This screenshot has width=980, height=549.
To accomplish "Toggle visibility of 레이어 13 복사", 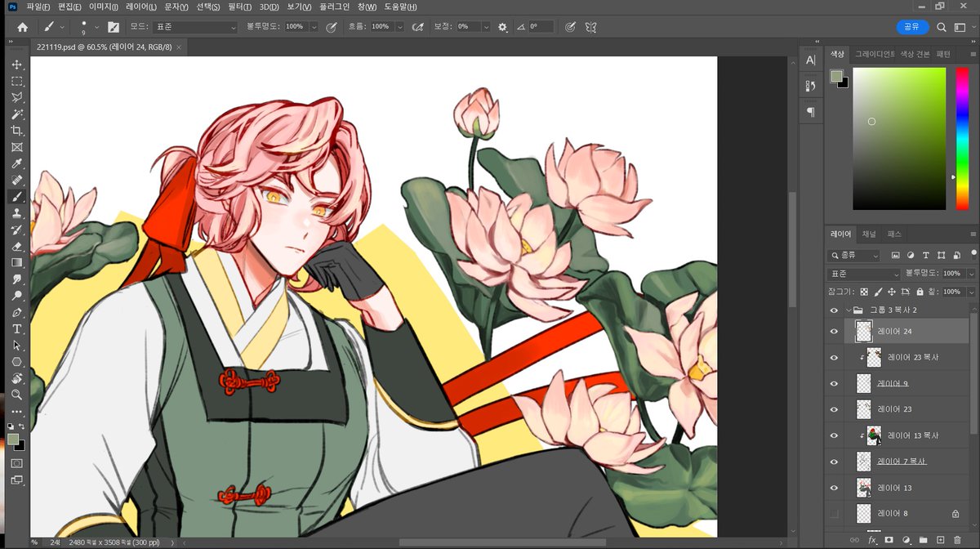I will click(x=834, y=435).
